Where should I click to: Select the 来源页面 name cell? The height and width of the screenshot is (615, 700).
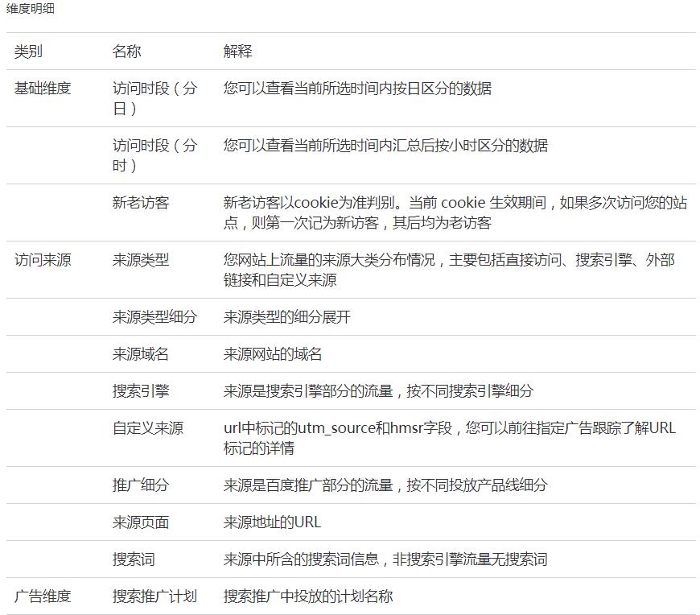point(141,522)
